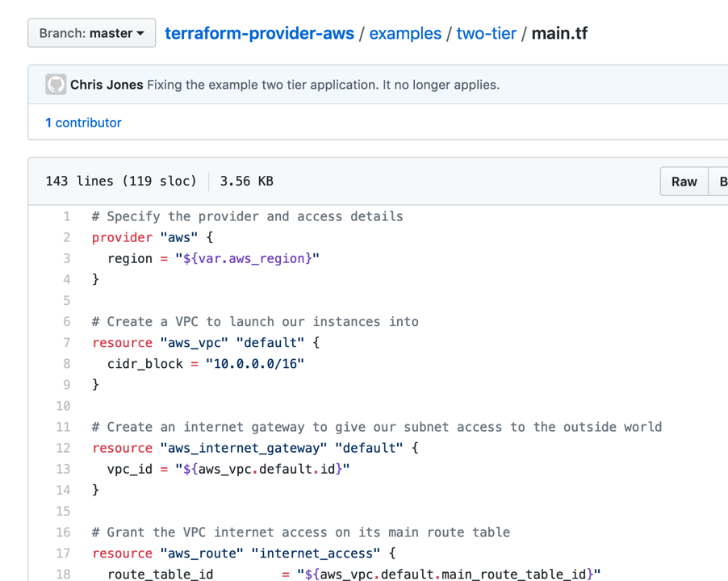
Task: Click the resource "aws_vpc" "default" line
Action: pyautogui.click(x=206, y=343)
